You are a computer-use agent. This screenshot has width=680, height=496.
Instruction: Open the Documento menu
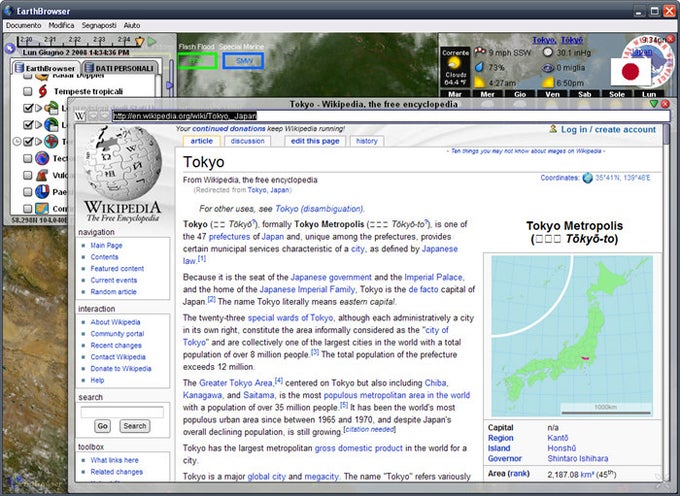[23, 25]
